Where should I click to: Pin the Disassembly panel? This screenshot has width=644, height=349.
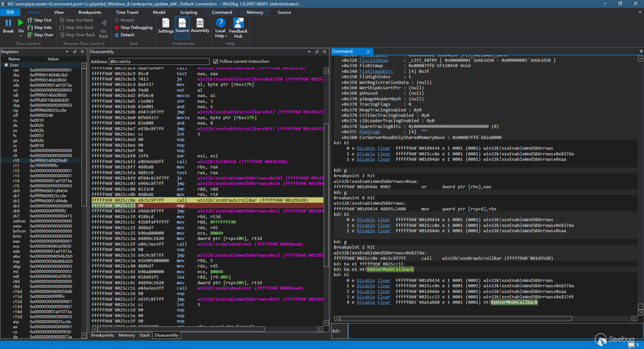tap(317, 52)
